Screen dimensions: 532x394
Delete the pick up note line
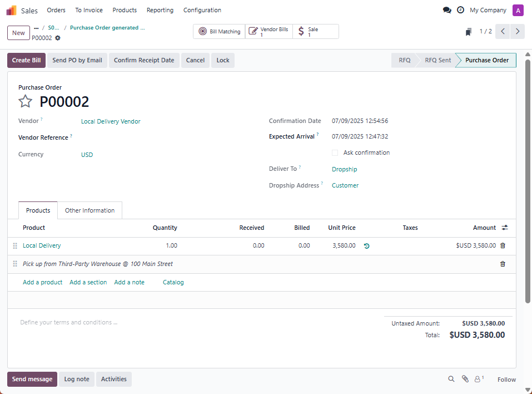(x=503, y=264)
